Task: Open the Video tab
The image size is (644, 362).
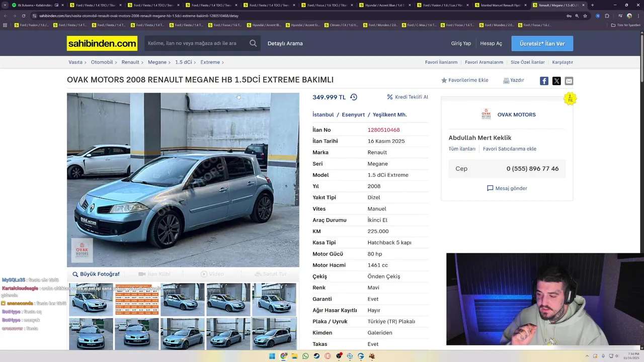Action: 212,274
